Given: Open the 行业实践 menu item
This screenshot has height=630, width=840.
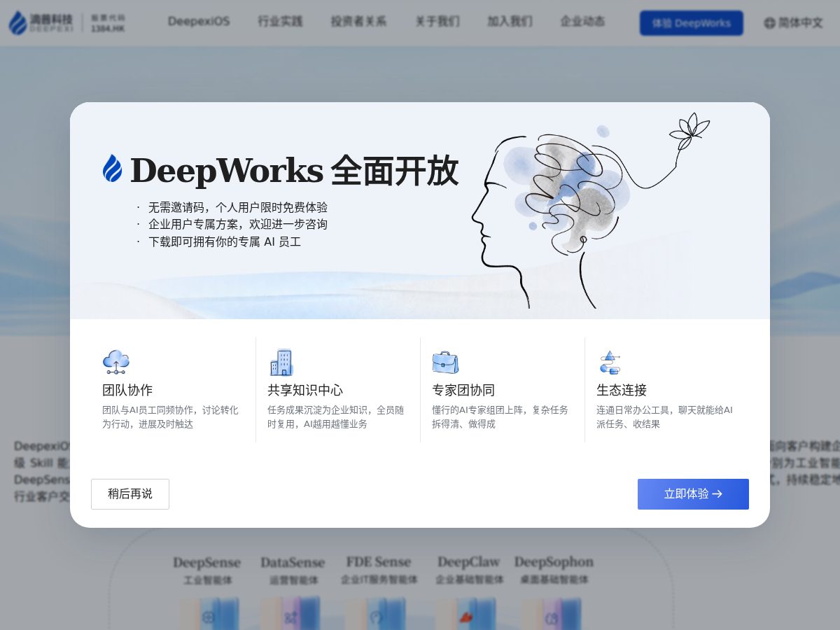Looking at the screenshot, I should tap(280, 22).
